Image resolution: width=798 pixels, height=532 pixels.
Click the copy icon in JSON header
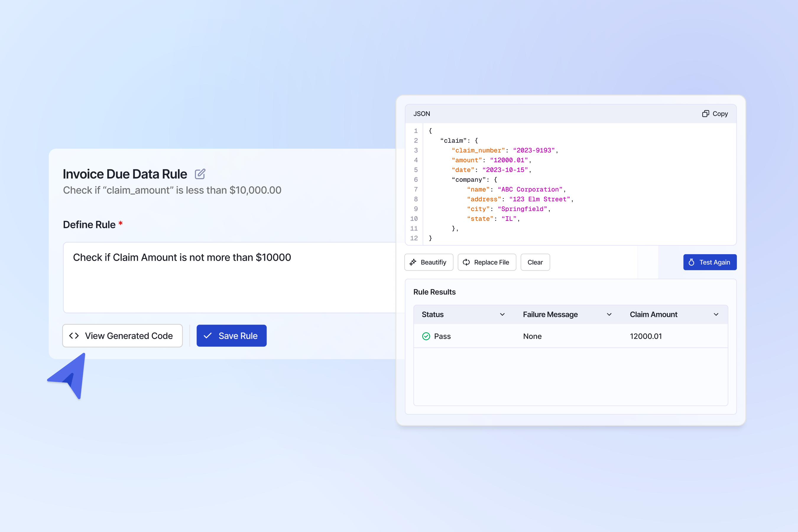coord(705,114)
